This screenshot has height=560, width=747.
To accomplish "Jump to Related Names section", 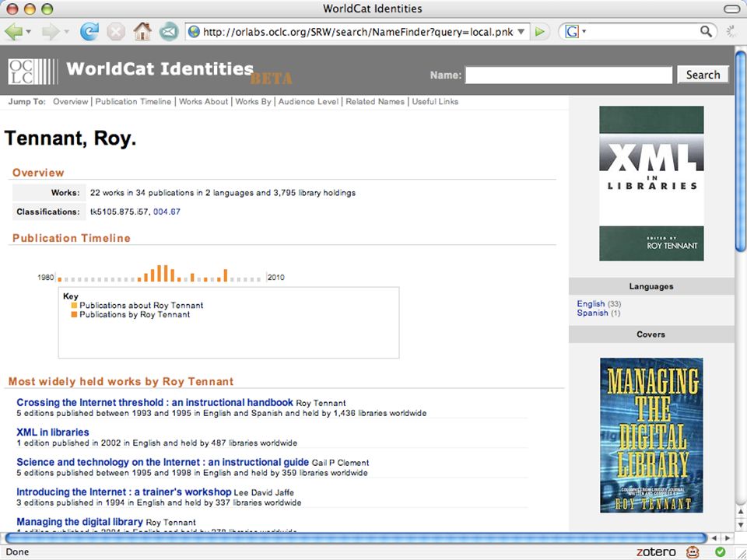I will 375,101.
